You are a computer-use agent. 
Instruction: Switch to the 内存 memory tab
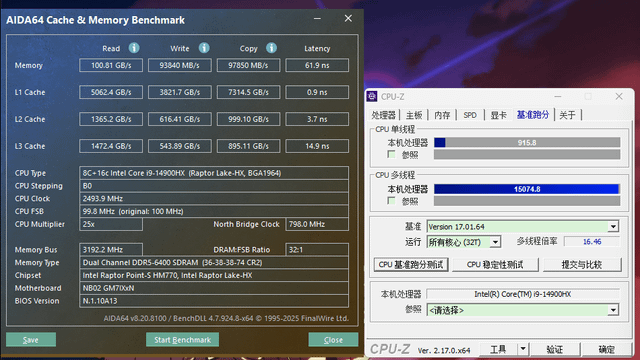(x=442, y=115)
